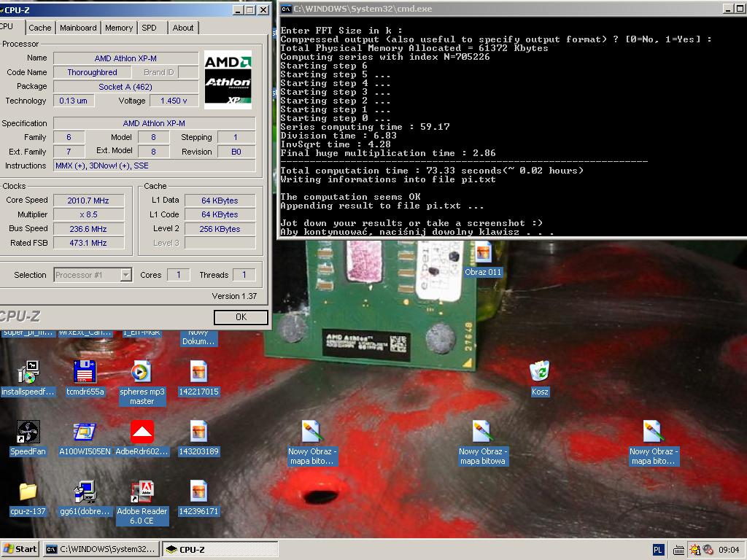Click the Revision B0 value

236,152
